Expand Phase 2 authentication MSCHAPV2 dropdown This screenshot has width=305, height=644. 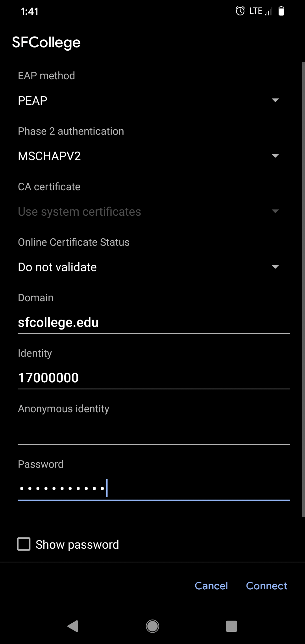point(148,156)
